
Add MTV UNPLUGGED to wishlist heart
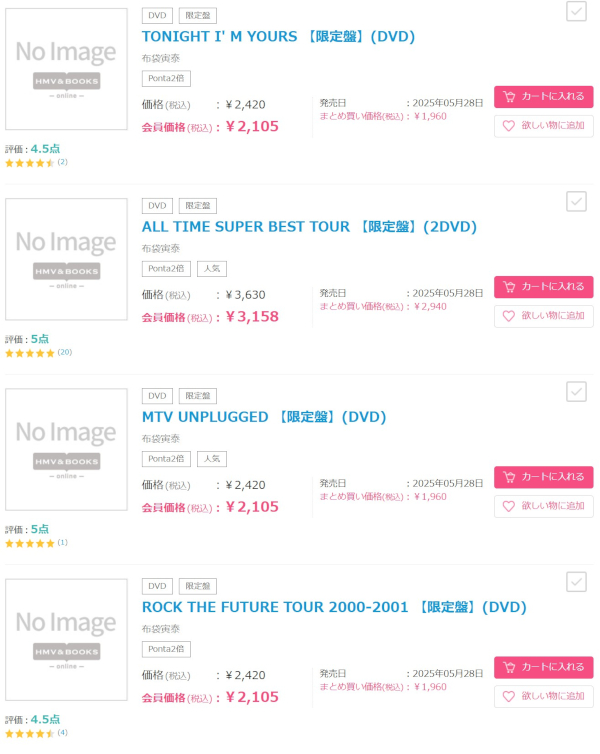pyautogui.click(x=543, y=506)
